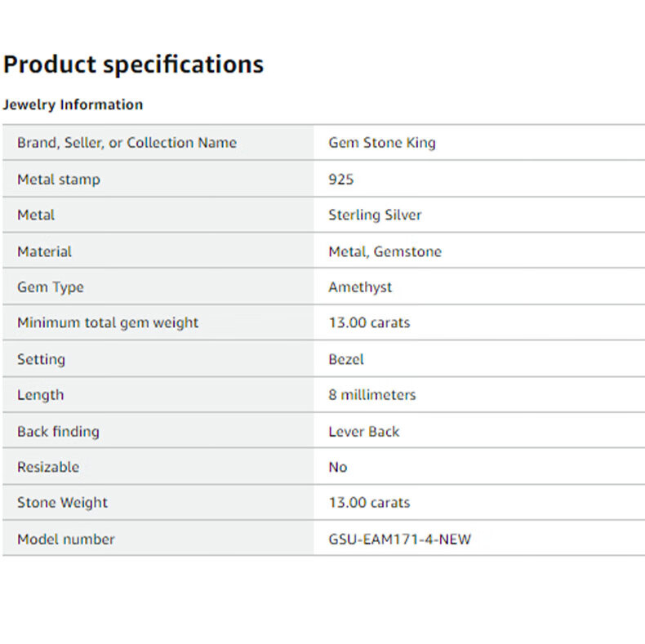Select the Lever Back value
This screenshot has width=645, height=644.
[x=364, y=431]
